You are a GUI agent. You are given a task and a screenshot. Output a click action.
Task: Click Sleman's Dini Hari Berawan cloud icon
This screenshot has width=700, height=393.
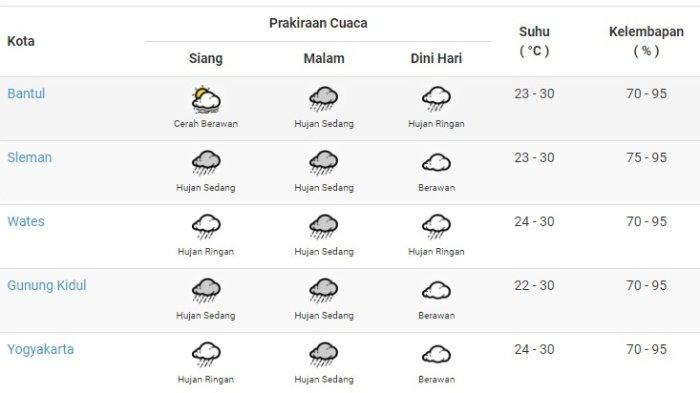click(436, 163)
